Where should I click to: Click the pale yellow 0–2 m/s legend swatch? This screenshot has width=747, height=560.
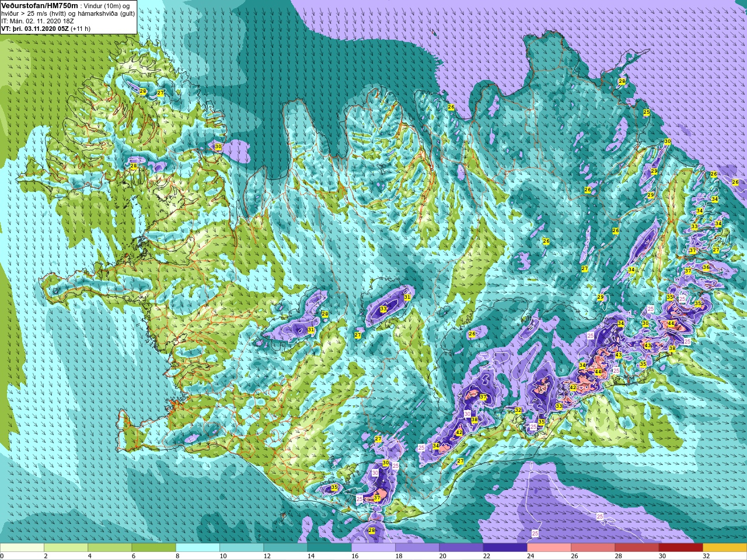[x=22, y=548]
